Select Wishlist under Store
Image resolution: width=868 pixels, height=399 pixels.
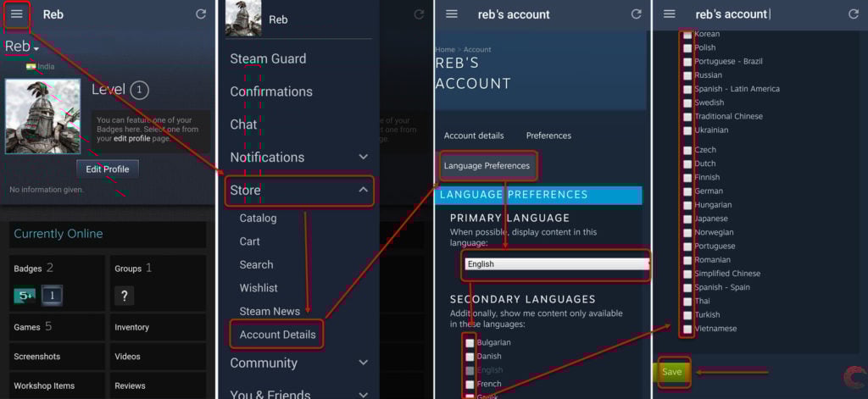coord(259,288)
